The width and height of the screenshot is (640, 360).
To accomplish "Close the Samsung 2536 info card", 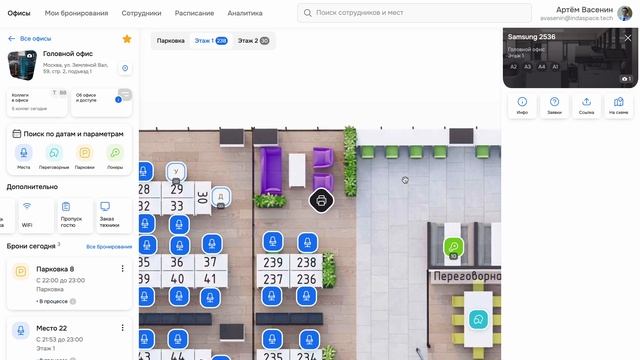I will [628, 38].
